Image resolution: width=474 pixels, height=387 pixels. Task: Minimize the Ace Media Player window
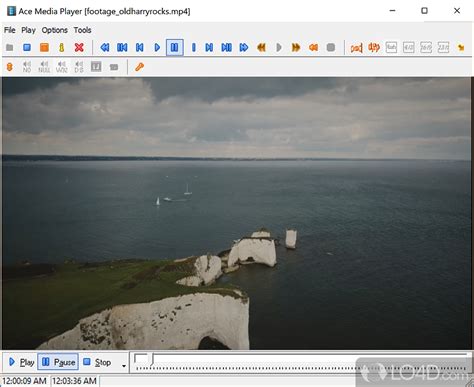pyautogui.click(x=392, y=11)
